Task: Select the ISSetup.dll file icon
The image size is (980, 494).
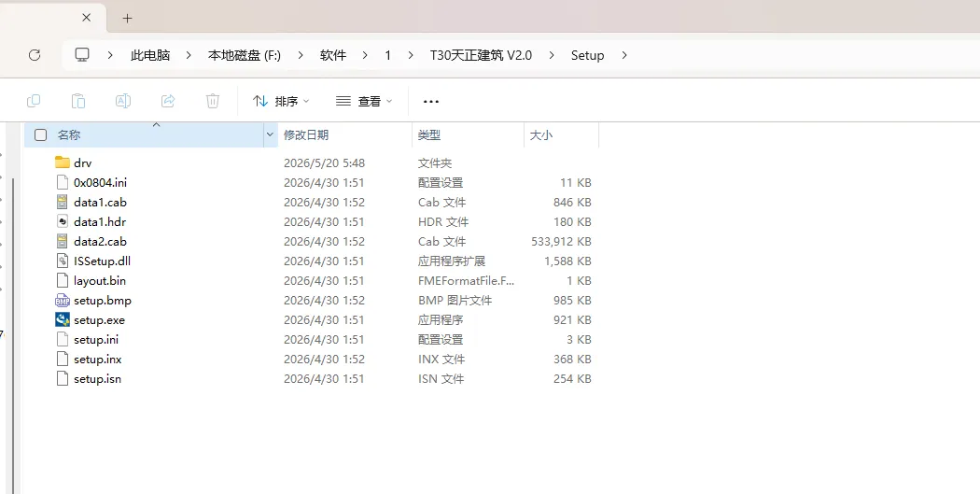Action: coord(62,261)
